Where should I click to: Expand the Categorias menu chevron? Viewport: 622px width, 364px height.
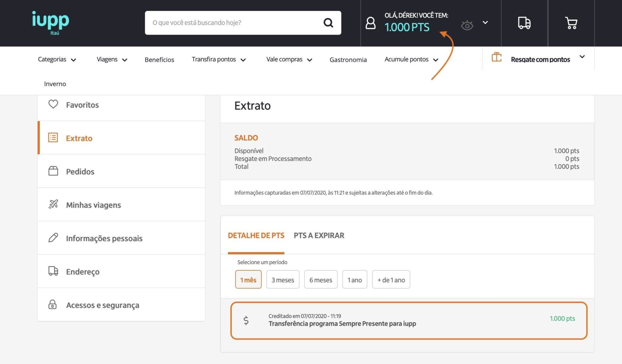[x=74, y=60]
